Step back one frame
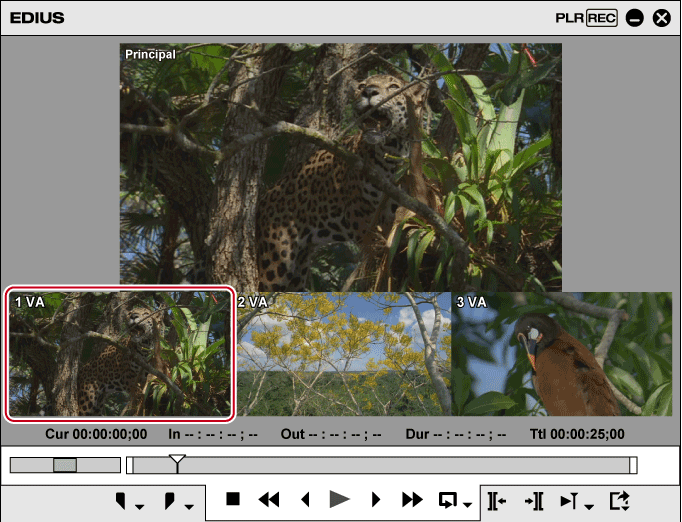Screen dimensions: 682x522 pos(305,500)
